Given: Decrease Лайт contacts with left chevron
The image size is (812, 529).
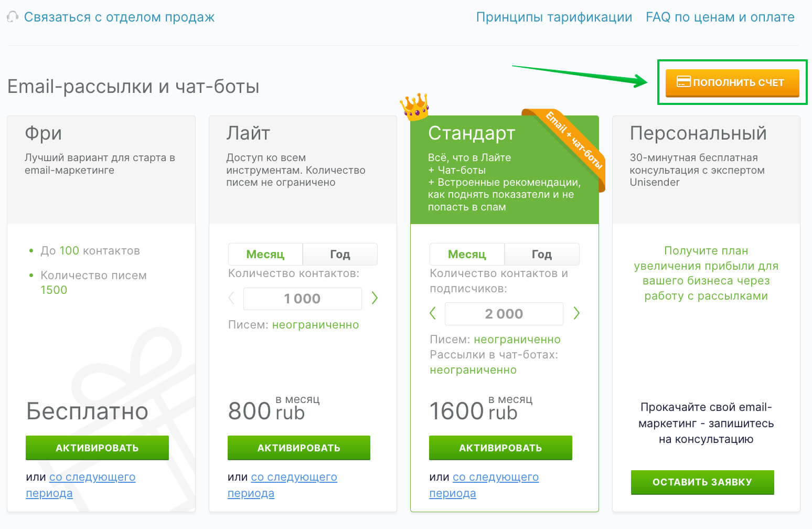Looking at the screenshot, I should point(231,298).
